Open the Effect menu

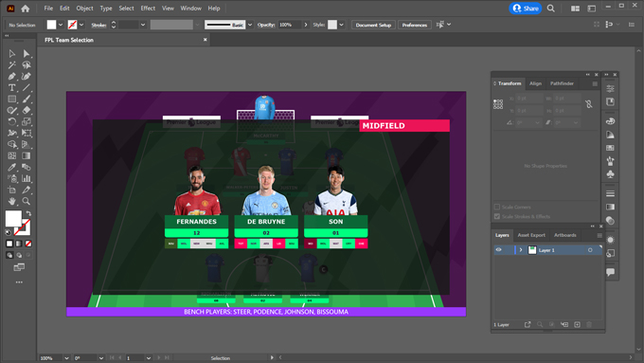pyautogui.click(x=148, y=9)
